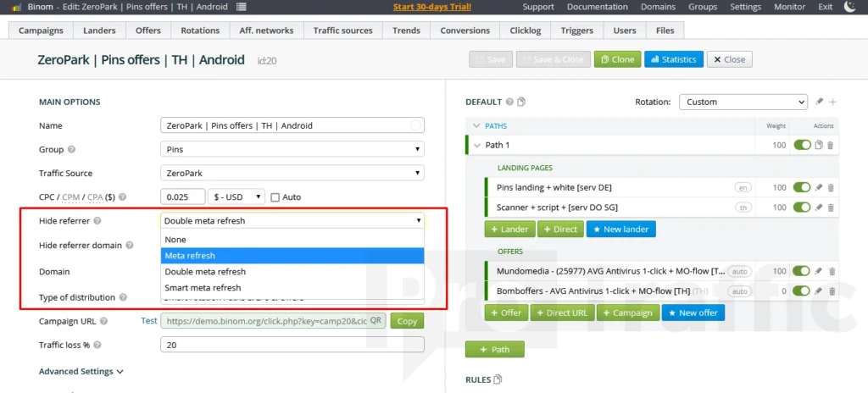Show help for CPC / CPM / CPA
868x393 pixels.
(122, 197)
